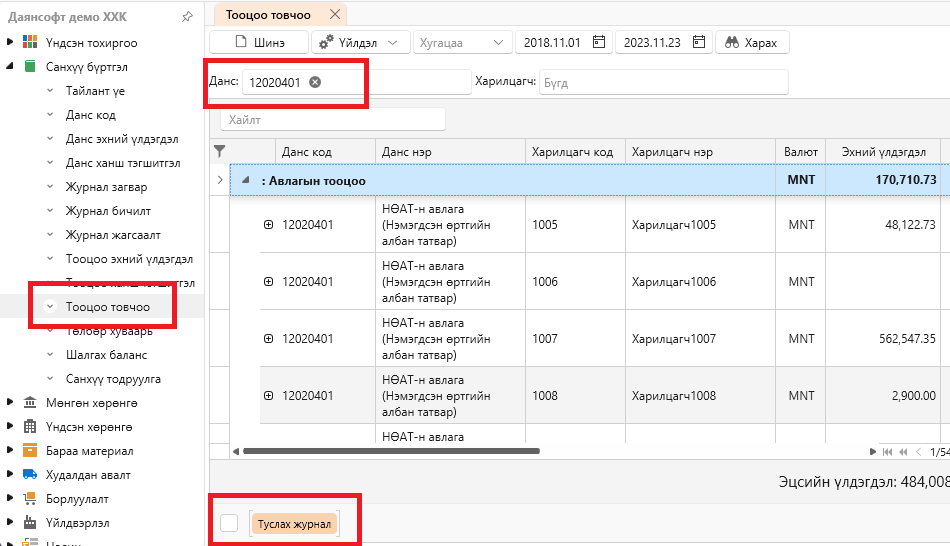950x546 pixels.
Task: Open Шалгах баланс in the sidebar
Action: pos(107,355)
